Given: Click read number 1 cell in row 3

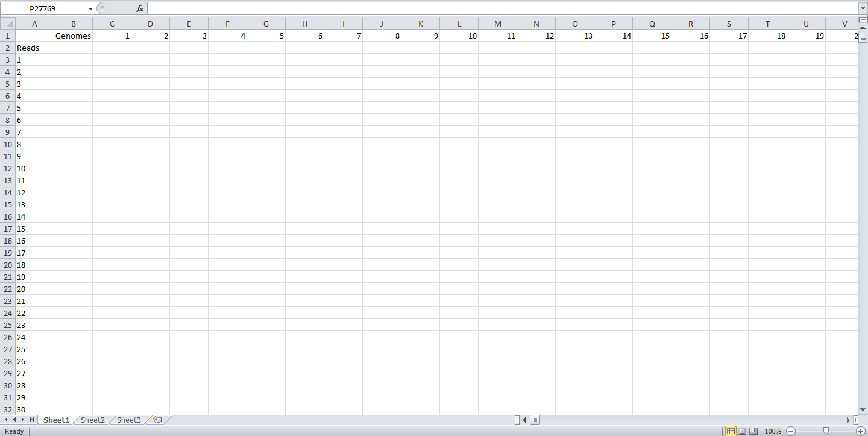Looking at the screenshot, I should coord(34,60).
